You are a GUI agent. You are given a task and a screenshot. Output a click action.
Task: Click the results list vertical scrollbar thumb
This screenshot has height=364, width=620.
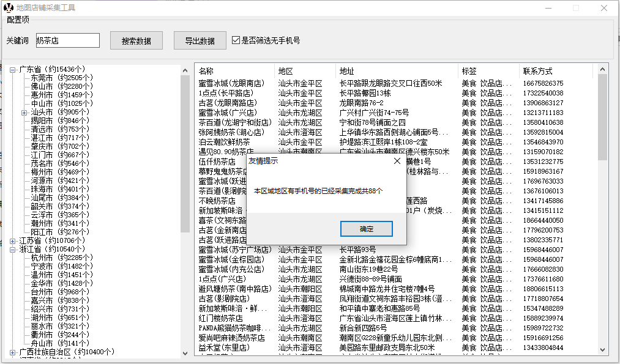[x=603, y=116]
